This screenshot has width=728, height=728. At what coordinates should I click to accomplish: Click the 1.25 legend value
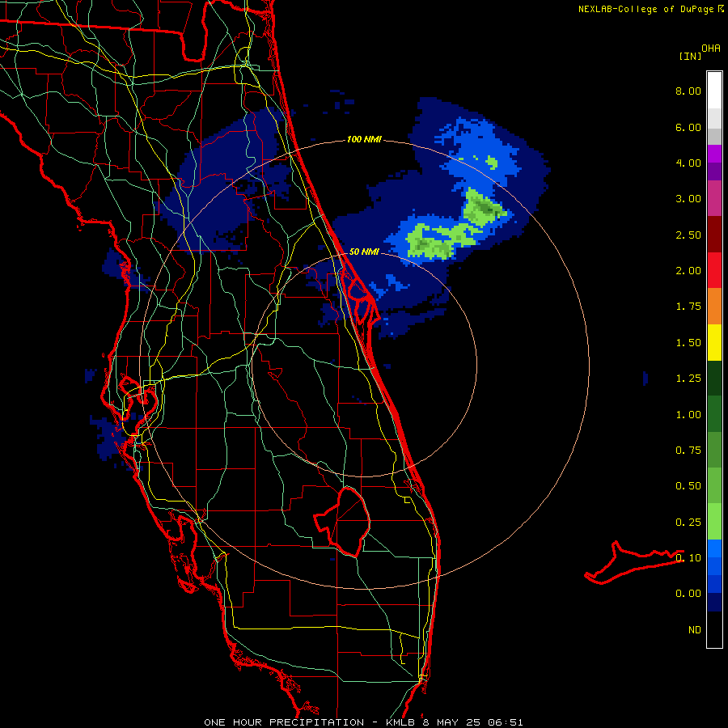point(688,379)
